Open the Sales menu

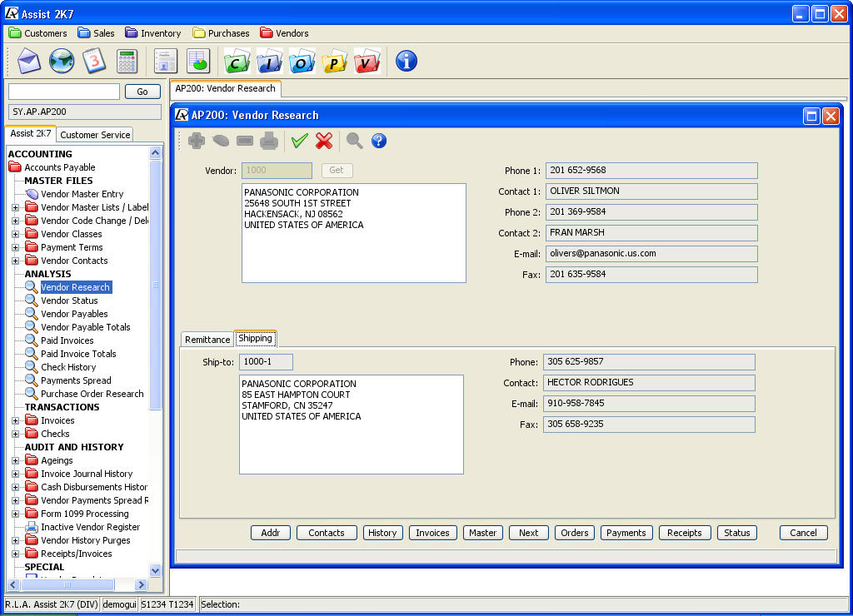tap(97, 33)
